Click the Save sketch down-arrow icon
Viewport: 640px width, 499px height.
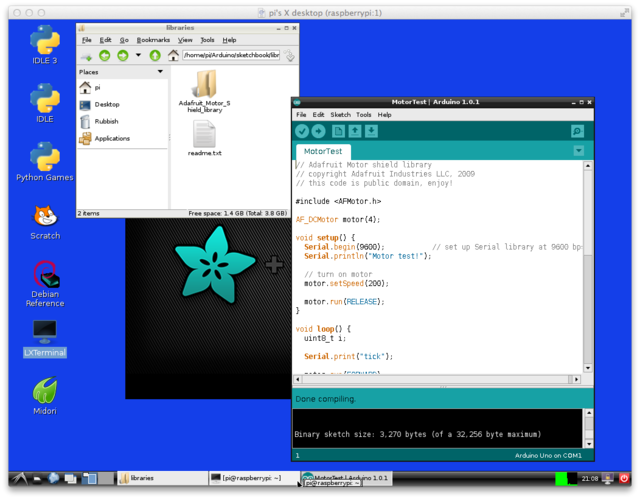coord(372,131)
